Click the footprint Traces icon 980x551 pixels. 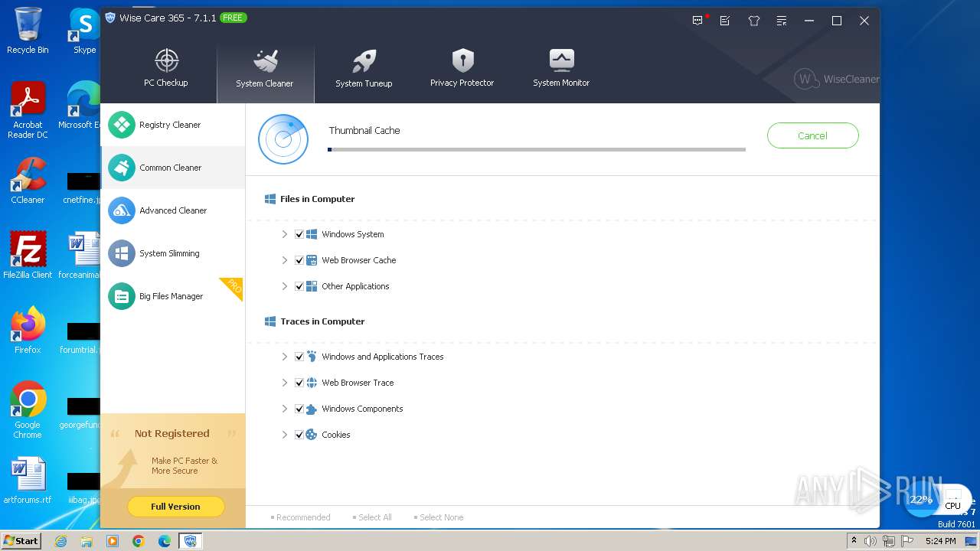point(312,357)
